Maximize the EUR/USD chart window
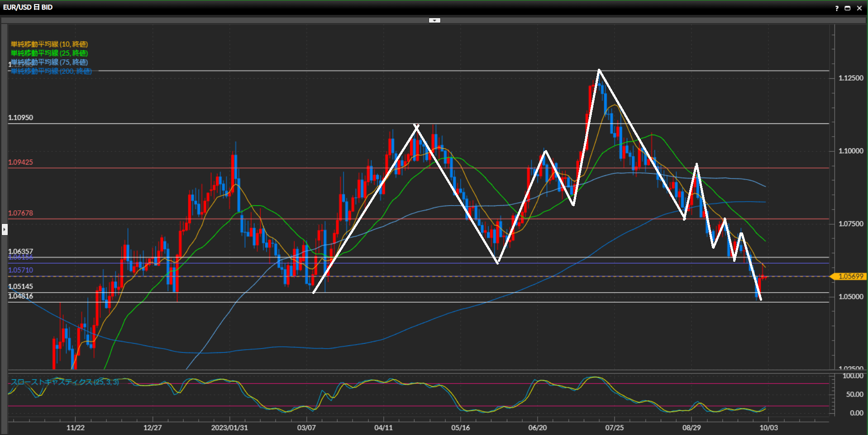 (848, 8)
